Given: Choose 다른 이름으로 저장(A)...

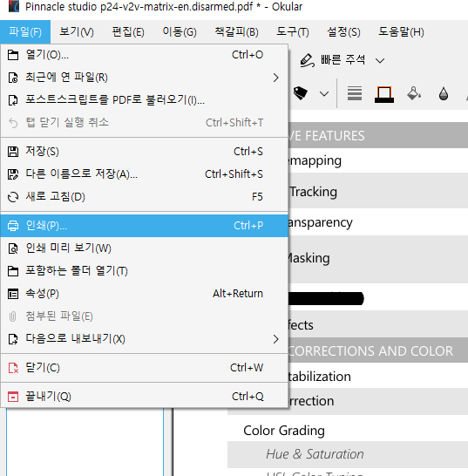Looking at the screenshot, I should click(x=144, y=174).
